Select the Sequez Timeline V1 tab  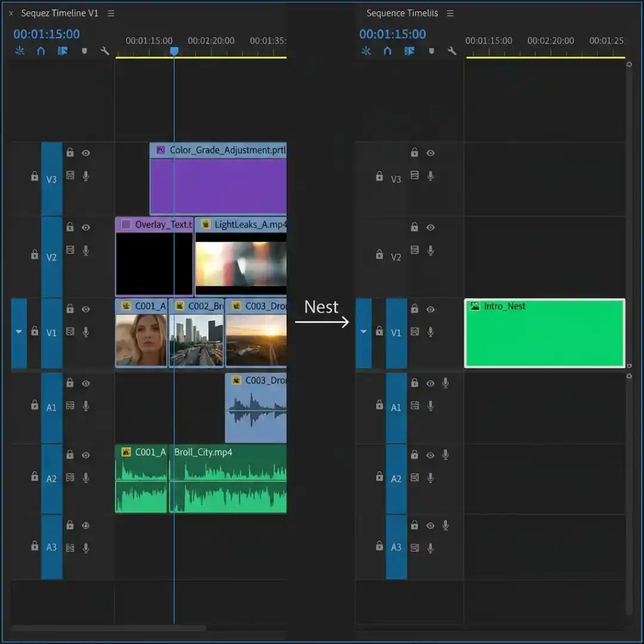coord(60,13)
